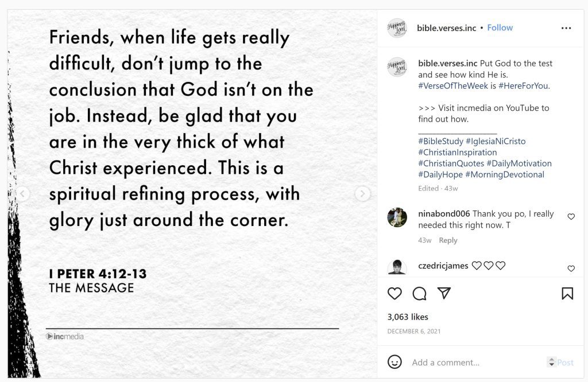
Task: Like the post with the heart icon
Action: (394, 294)
